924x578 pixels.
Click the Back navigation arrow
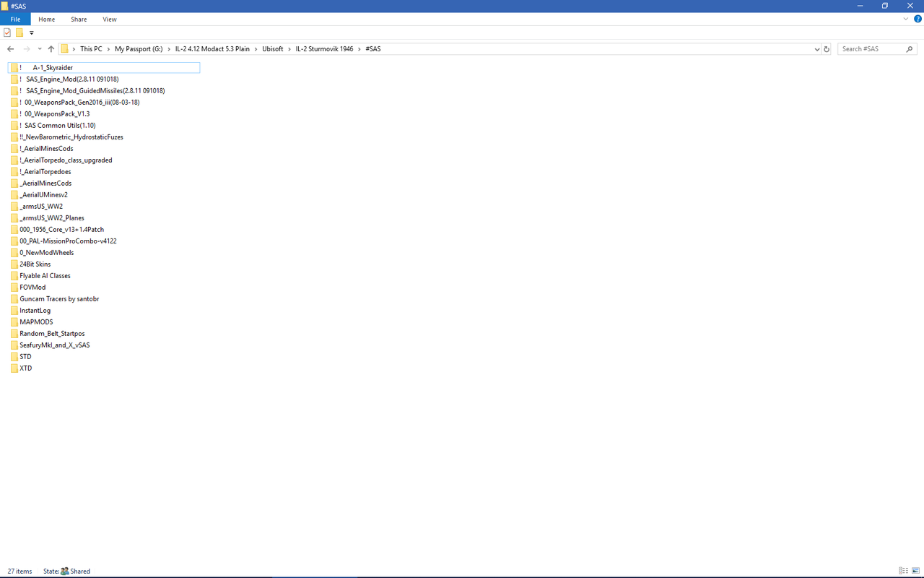[10, 48]
